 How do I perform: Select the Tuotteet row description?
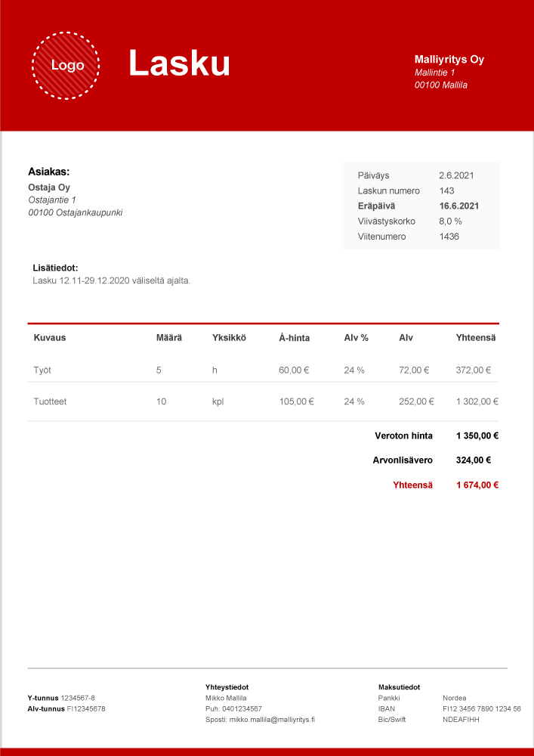50,401
